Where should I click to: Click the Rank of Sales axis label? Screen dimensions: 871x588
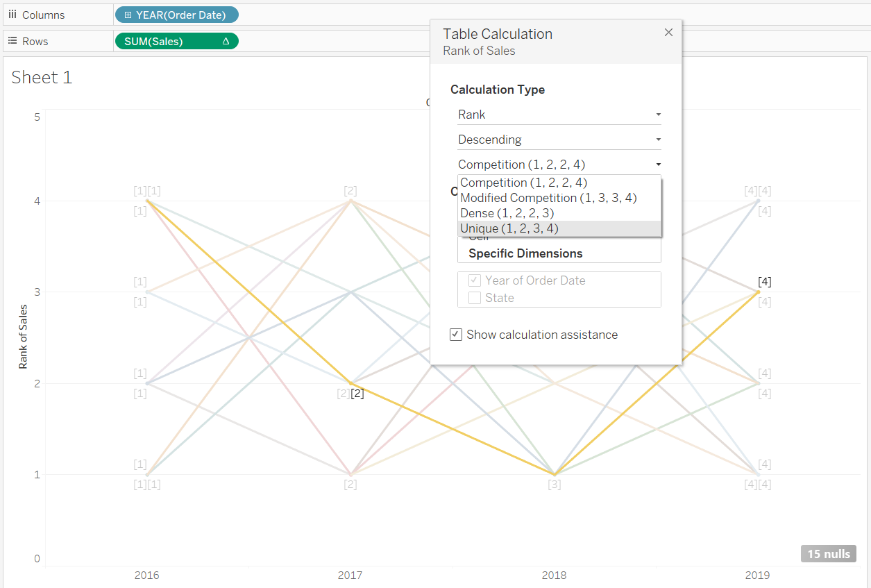coord(24,337)
